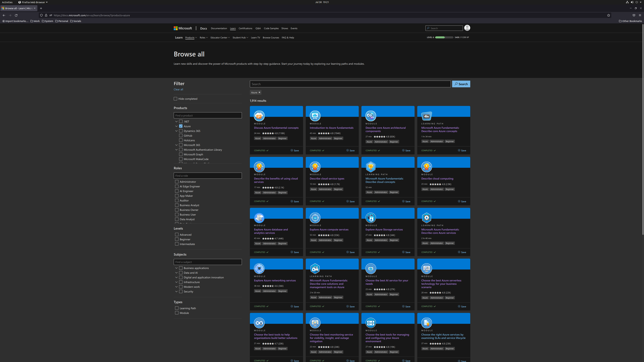Expand the Microsoft 365 product chevron
The image size is (644, 362).
click(176, 145)
